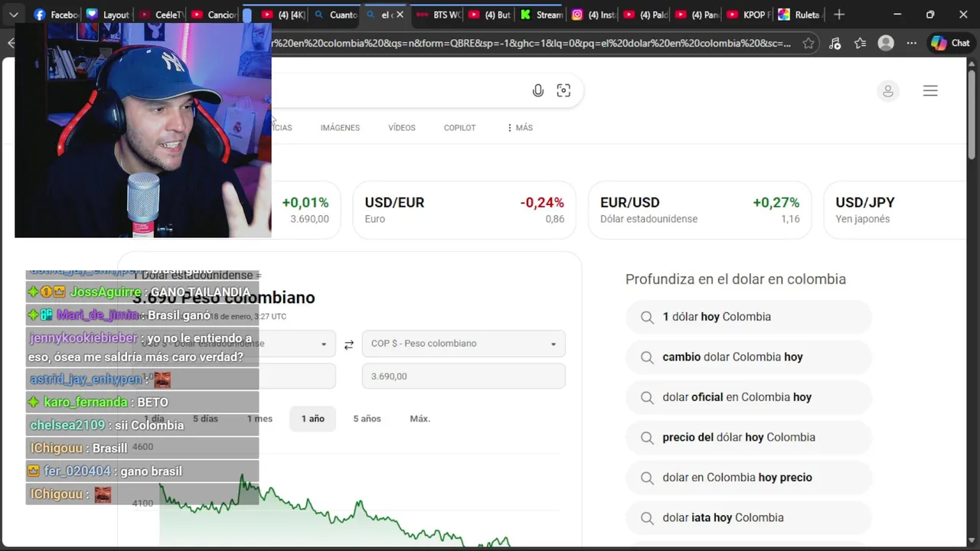Switch to the KPOP F tab

[x=750, y=15]
